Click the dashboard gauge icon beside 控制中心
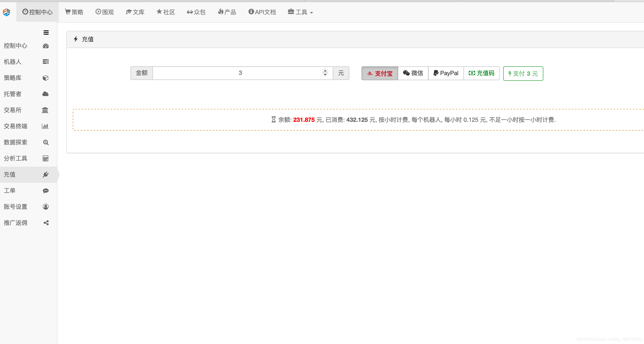Viewport: 644px width, 344px height. (x=46, y=46)
